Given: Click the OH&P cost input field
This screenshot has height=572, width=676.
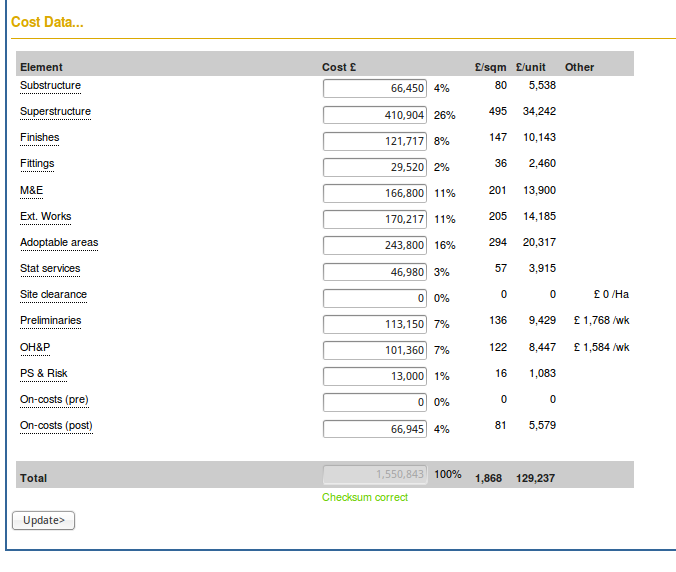Looking at the screenshot, I should (375, 350).
